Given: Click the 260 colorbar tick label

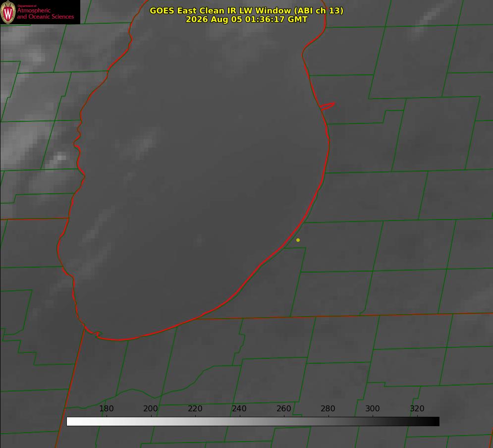Looking at the screenshot, I should pyautogui.click(x=283, y=408).
